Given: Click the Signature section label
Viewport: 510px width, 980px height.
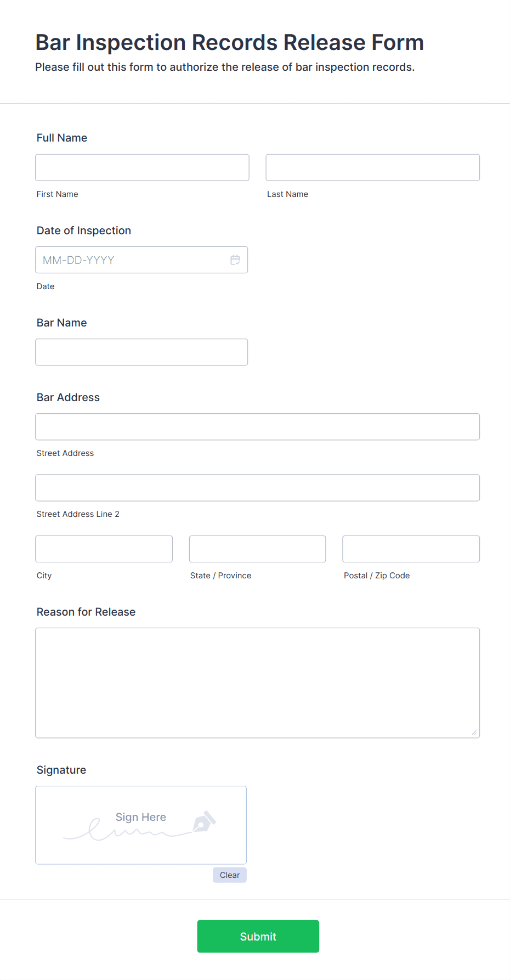Looking at the screenshot, I should pos(61,770).
